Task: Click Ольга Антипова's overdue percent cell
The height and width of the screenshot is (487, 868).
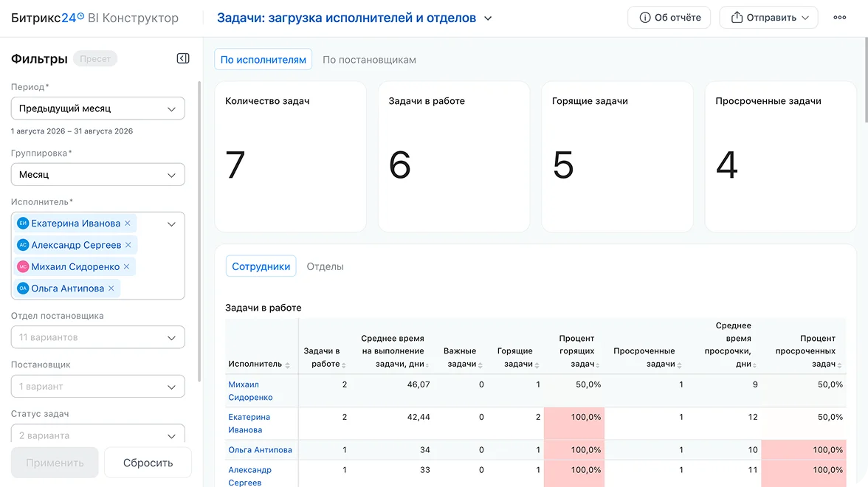Action: click(x=803, y=450)
